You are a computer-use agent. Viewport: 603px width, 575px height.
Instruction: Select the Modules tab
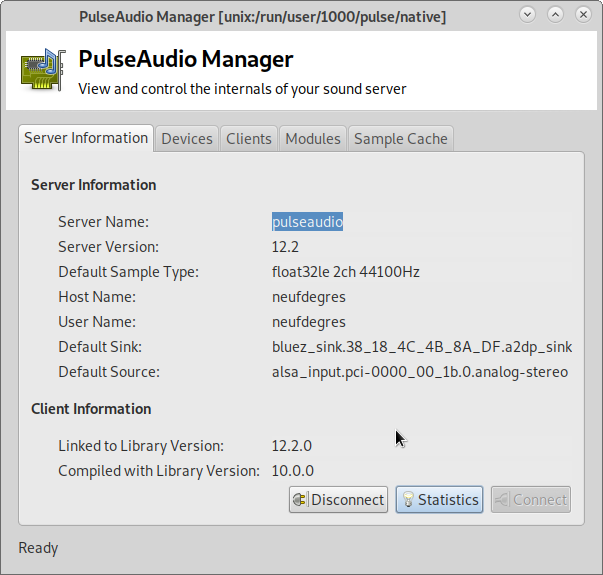pos(313,139)
